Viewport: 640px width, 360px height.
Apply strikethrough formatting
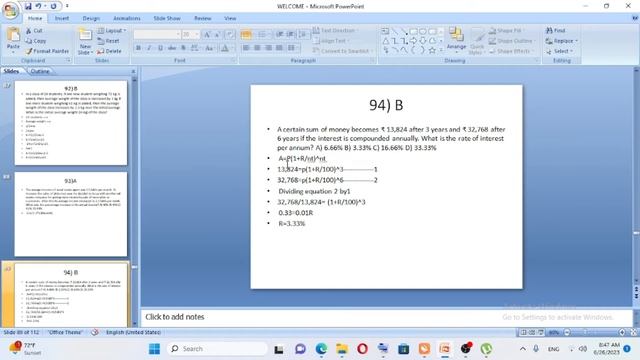172,48
